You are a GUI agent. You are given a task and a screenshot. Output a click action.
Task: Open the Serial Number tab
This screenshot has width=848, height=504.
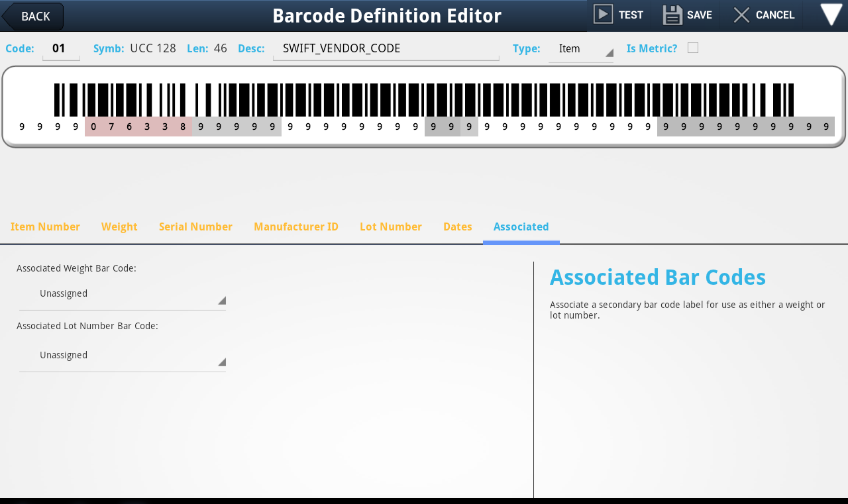coord(195,227)
